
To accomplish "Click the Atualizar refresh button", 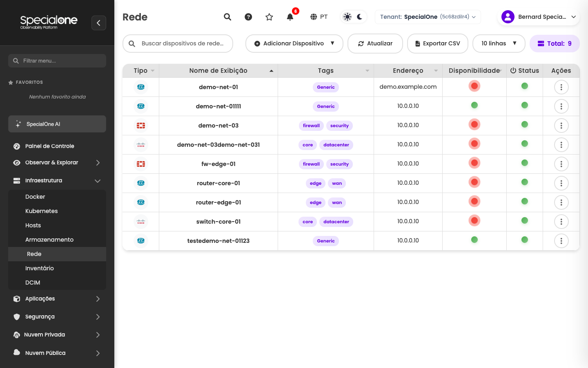I will click(x=375, y=43).
